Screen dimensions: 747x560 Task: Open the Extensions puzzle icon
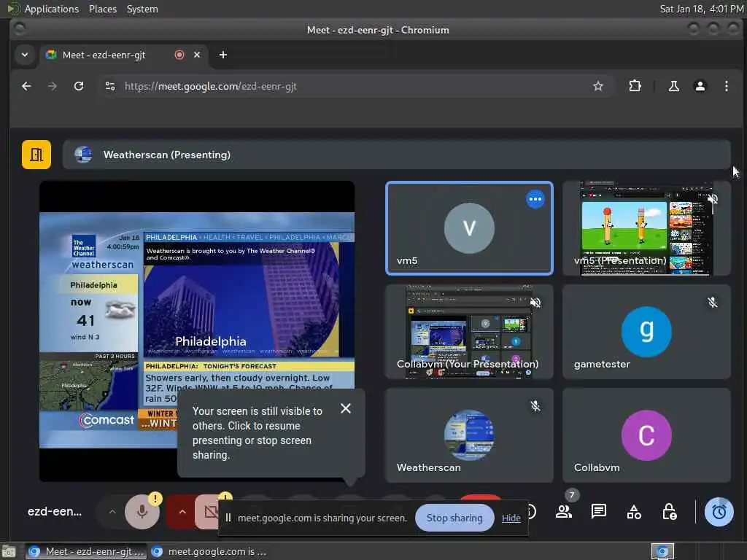click(635, 86)
